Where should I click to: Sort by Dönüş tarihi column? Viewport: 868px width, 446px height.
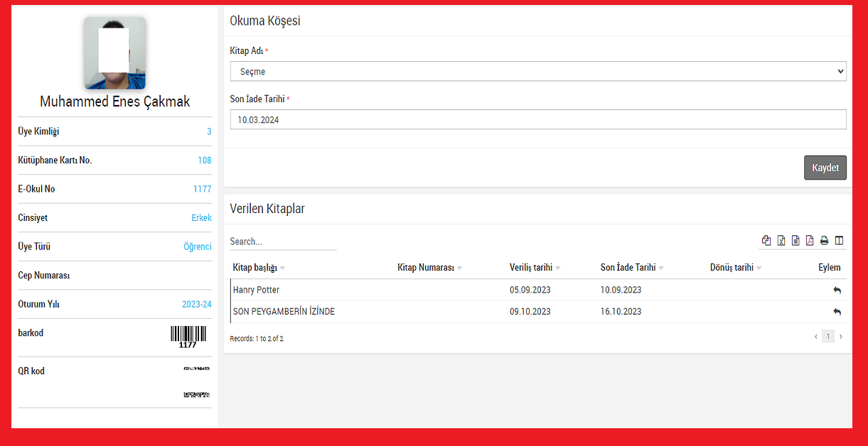[732, 268]
